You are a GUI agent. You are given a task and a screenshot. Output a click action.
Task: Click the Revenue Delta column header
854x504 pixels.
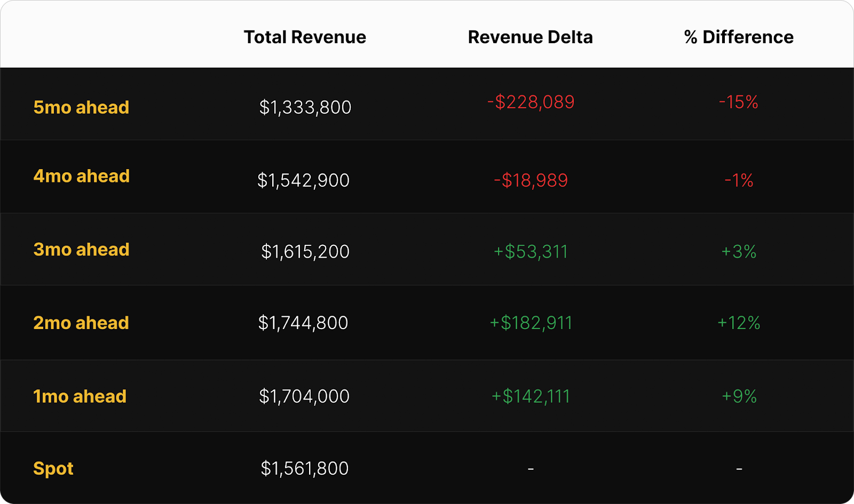[530, 37]
